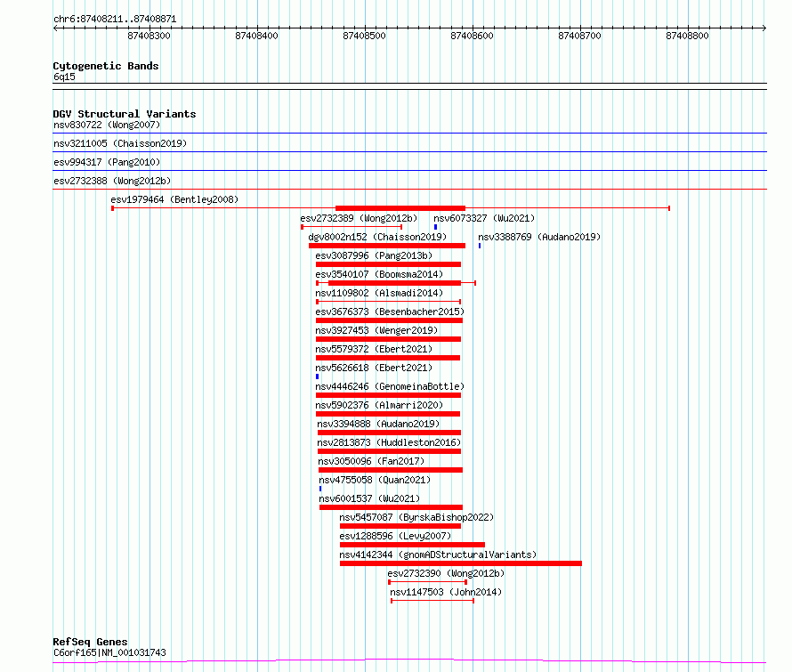The width and height of the screenshot is (792, 672).
Task: Click the 87408600 ruler position label
Action: (472, 36)
